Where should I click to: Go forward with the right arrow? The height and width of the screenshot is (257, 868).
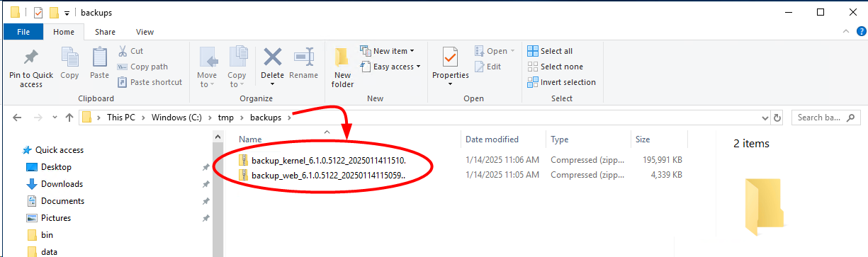[37, 118]
